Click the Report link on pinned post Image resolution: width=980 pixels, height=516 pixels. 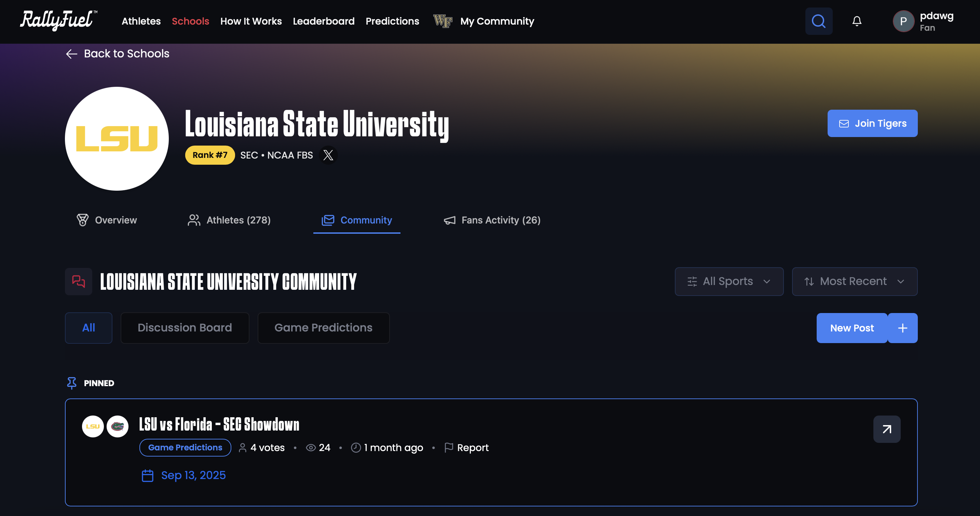point(473,448)
